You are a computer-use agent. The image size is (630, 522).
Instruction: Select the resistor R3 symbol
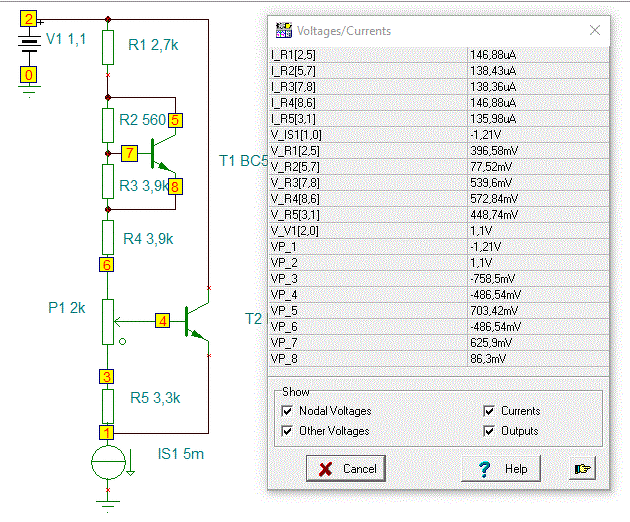pos(108,181)
